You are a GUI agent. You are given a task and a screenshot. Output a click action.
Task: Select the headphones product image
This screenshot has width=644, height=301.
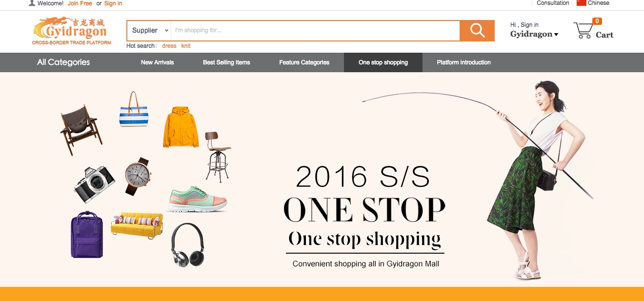click(x=188, y=245)
